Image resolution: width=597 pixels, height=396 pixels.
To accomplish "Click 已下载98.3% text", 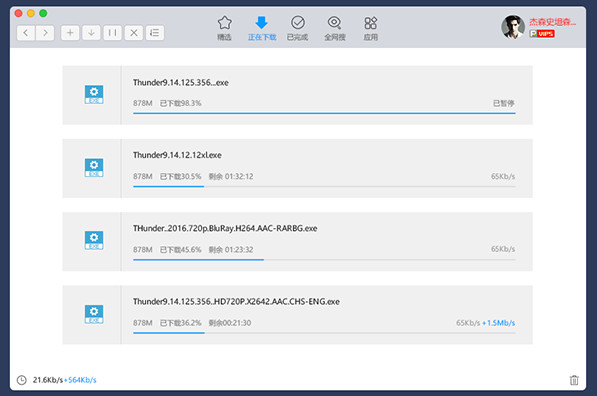I will pos(180,103).
